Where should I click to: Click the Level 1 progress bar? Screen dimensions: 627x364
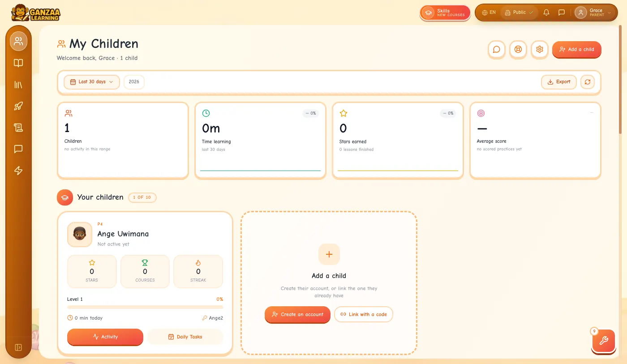click(145, 307)
